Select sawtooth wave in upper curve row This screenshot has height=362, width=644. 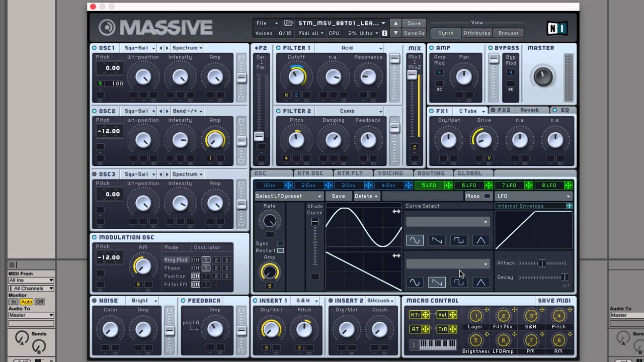437,240
